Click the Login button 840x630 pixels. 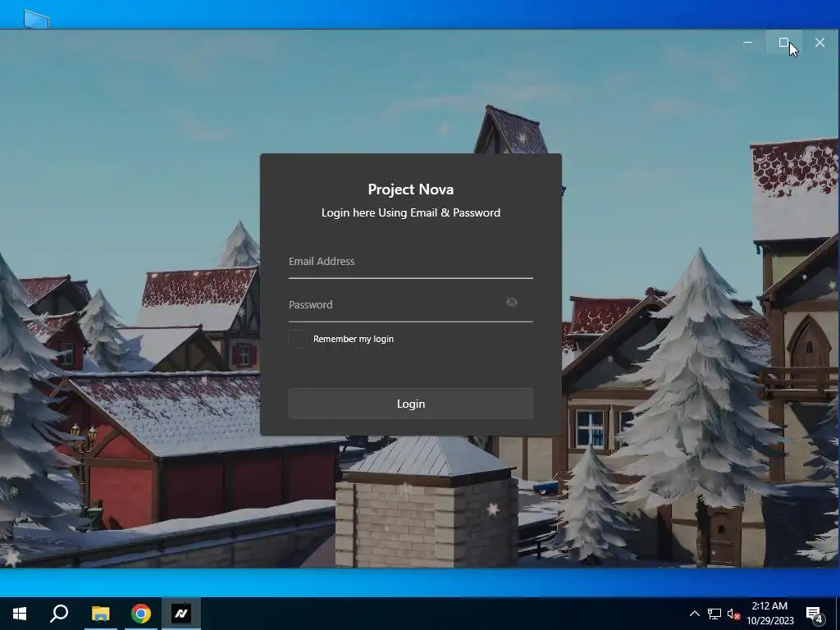pyautogui.click(x=410, y=404)
